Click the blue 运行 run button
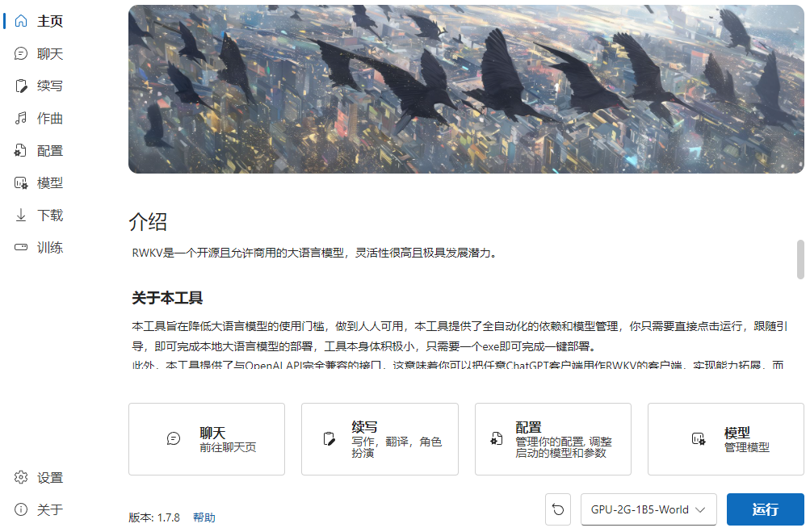Screen dimensions: 810x532 click(765, 509)
